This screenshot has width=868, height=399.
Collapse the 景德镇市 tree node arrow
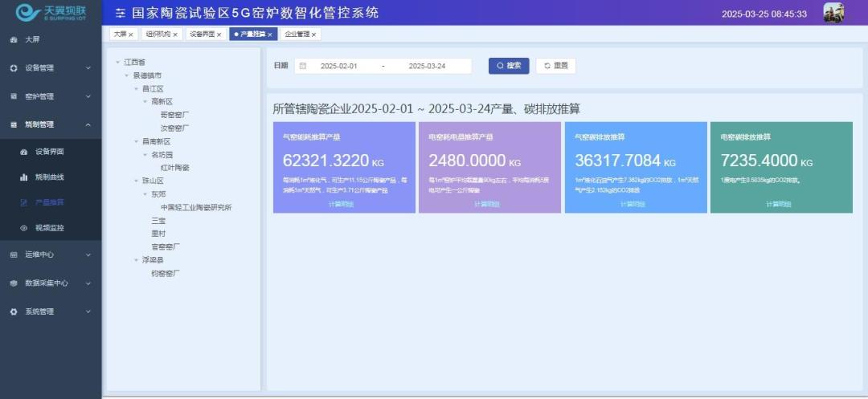(x=127, y=75)
